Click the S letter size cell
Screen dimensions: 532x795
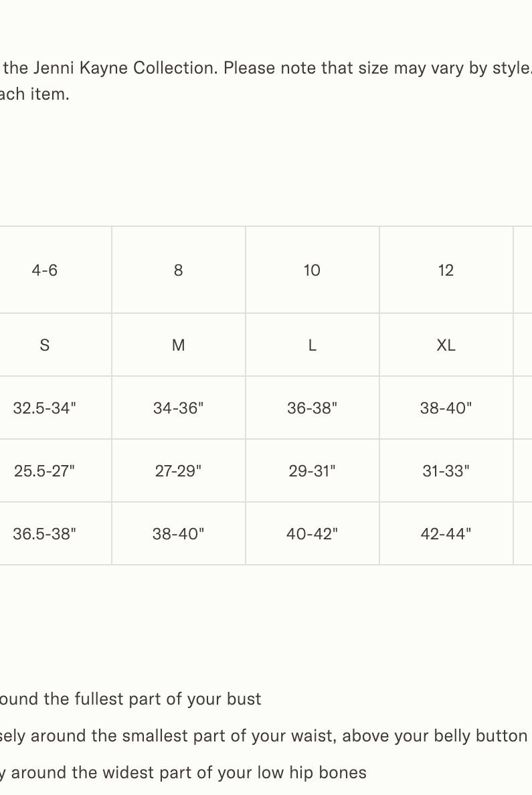pyautogui.click(x=45, y=345)
